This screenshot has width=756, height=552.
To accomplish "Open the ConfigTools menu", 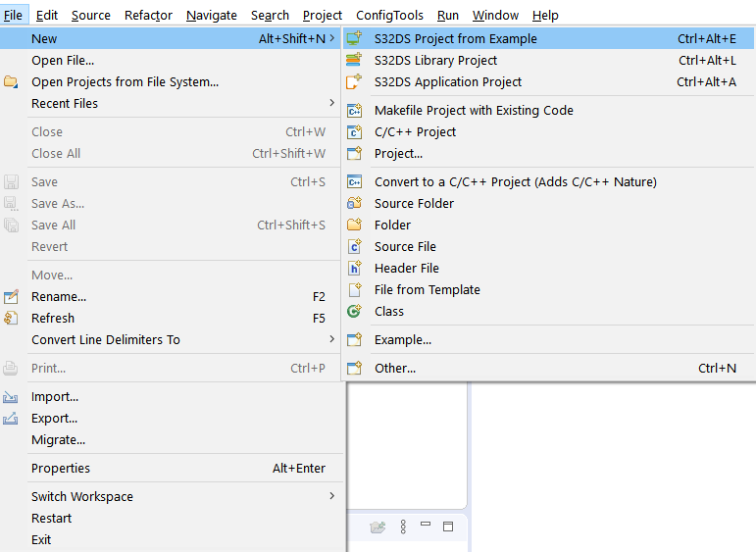I will pos(389,15).
